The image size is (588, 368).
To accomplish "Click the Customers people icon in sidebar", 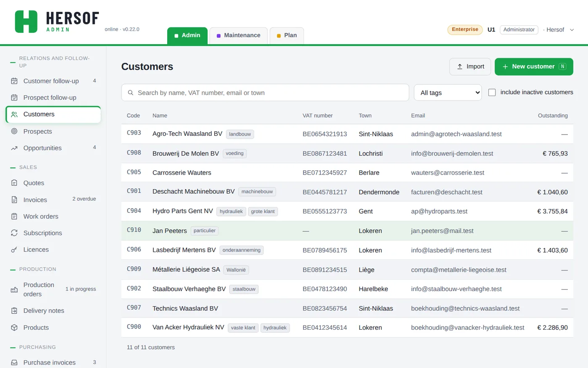I will [x=14, y=114].
